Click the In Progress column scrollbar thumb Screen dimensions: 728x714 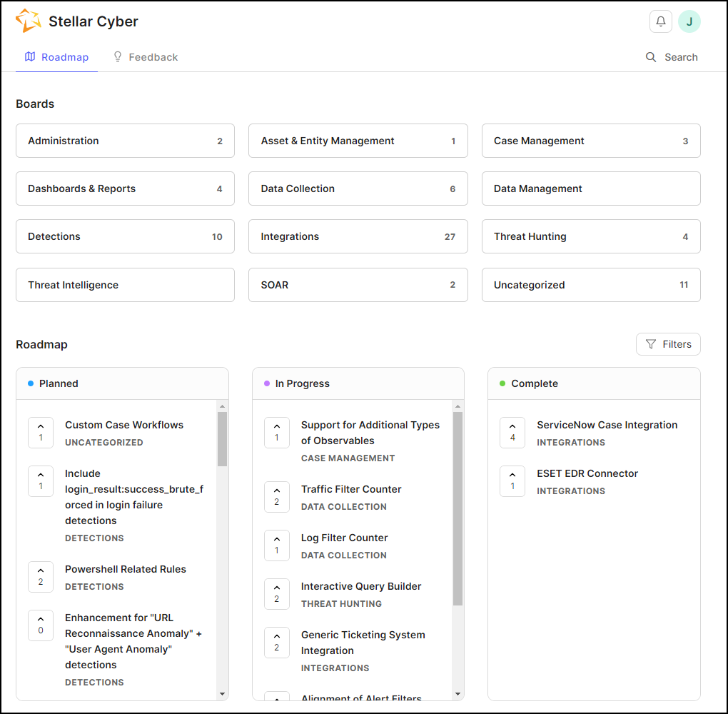[457, 508]
